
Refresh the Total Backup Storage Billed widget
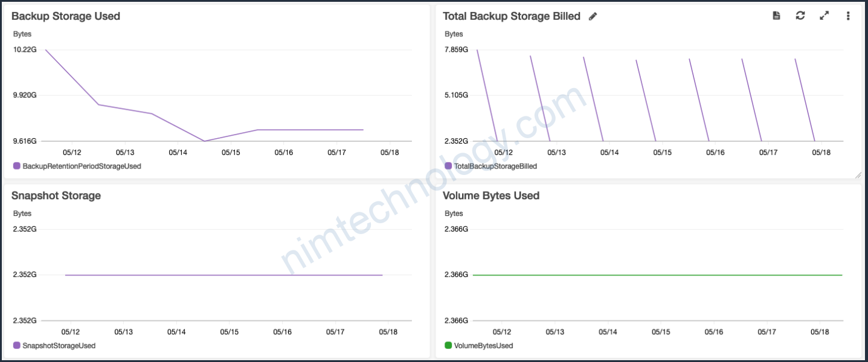click(800, 16)
